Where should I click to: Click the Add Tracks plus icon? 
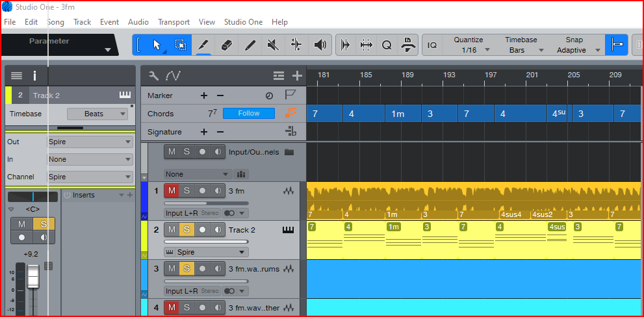297,76
